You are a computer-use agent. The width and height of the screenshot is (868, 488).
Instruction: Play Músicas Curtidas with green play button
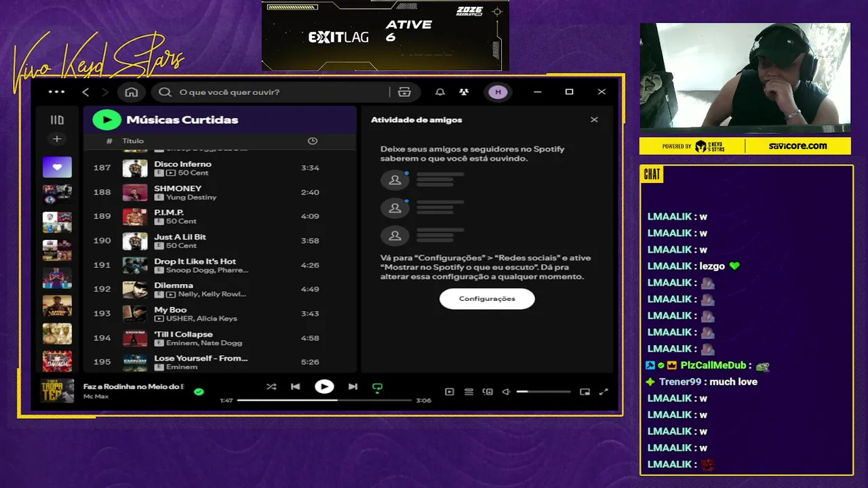[x=106, y=120]
